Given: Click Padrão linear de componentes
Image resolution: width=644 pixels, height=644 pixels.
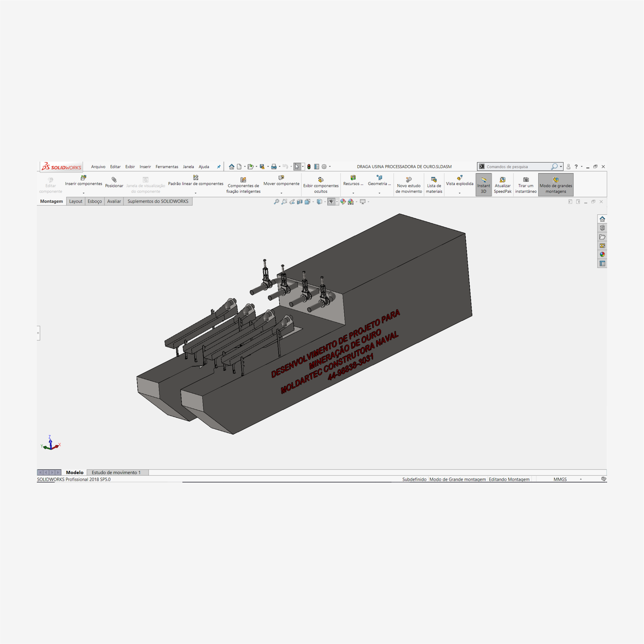Looking at the screenshot, I should point(196,181).
